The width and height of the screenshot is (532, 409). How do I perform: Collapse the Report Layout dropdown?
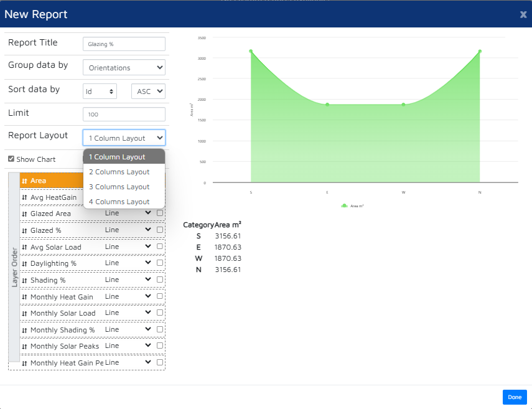(x=124, y=138)
